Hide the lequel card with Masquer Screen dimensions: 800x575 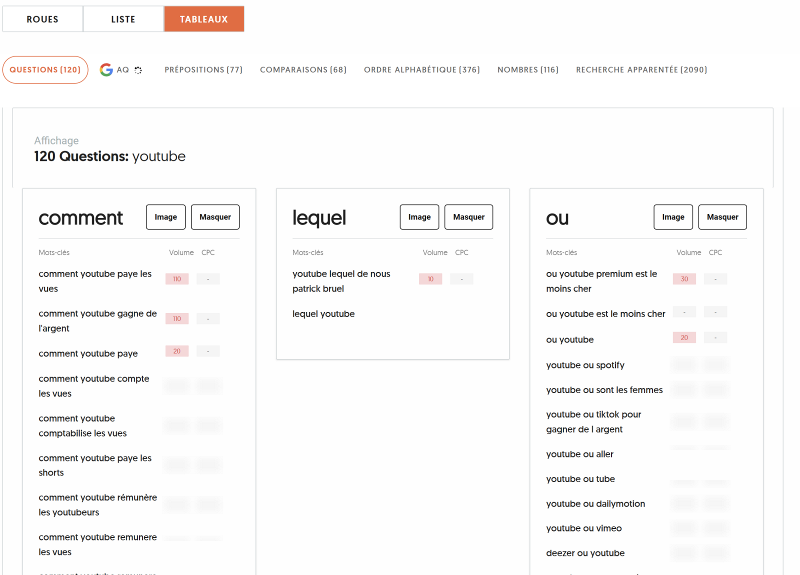coord(468,217)
